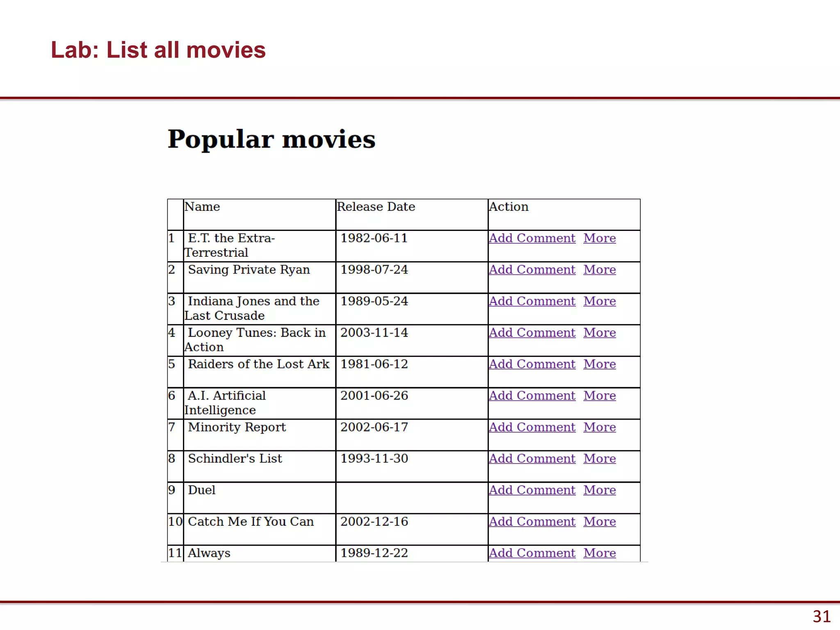This screenshot has width=840, height=630.
Task: Click the Name column header
Action: point(202,207)
